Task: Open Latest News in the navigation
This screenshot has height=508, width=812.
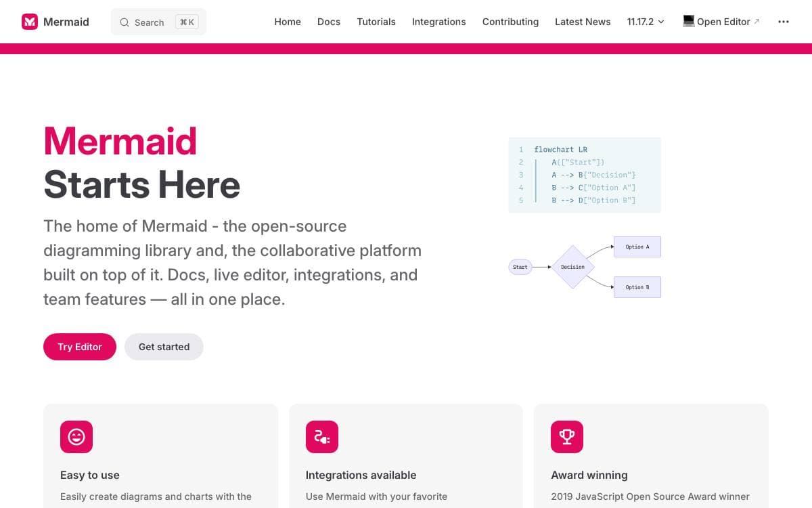Action: (x=583, y=22)
